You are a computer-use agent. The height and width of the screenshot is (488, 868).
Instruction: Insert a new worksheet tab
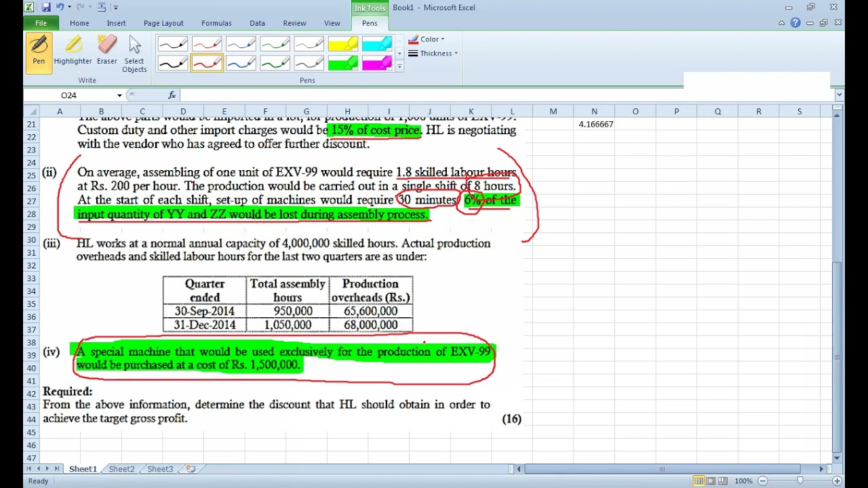(x=191, y=469)
